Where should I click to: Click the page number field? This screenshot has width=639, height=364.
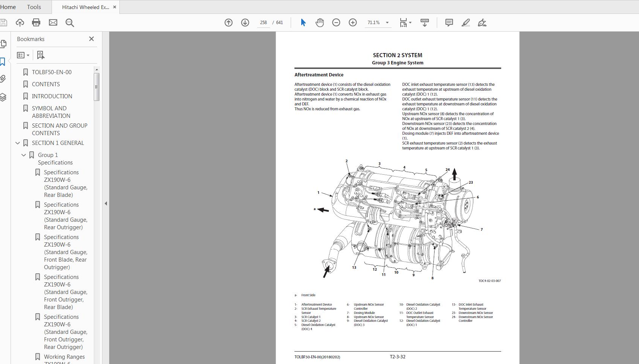(x=264, y=23)
